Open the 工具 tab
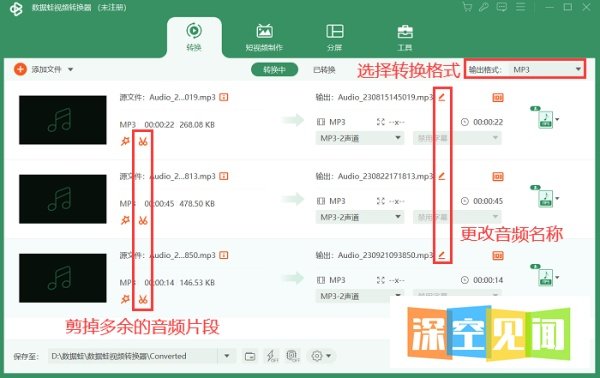This screenshot has height=378, width=600. [405, 37]
